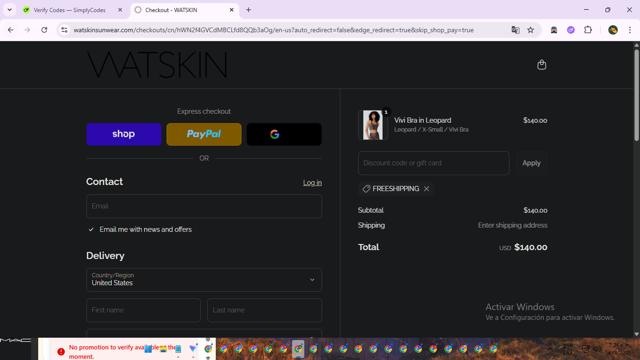The image size is (640, 360).
Task: Click the Apply discount button
Action: point(531,163)
